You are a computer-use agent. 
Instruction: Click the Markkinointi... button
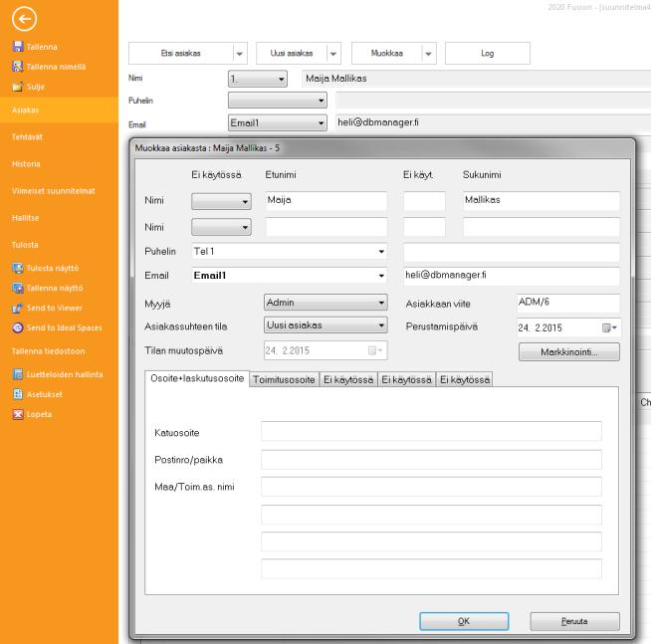[x=568, y=352]
